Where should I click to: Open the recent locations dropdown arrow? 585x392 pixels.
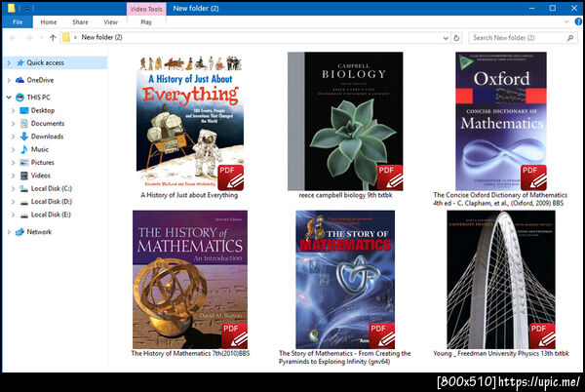[41, 38]
